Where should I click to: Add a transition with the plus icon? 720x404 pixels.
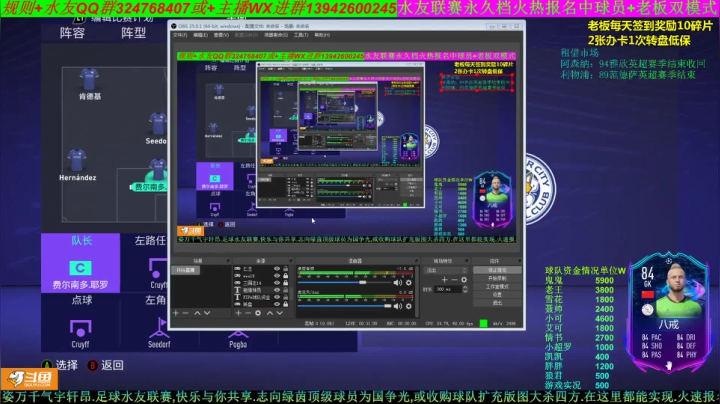444,280
